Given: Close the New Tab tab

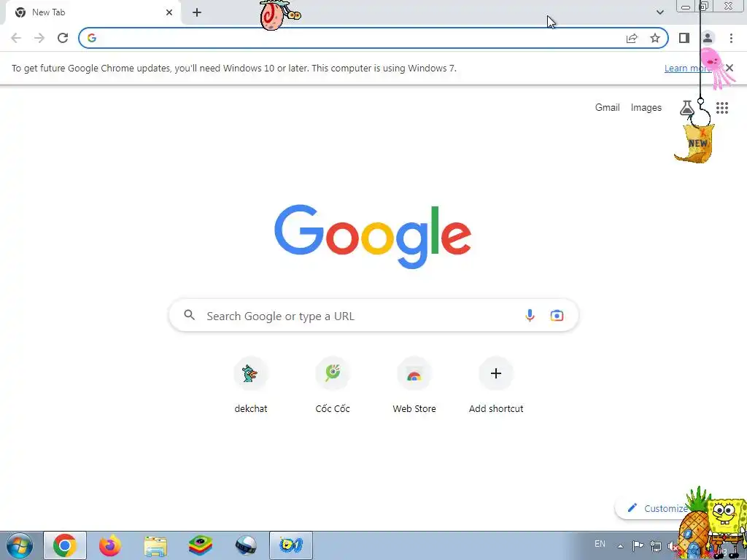Looking at the screenshot, I should click(169, 12).
